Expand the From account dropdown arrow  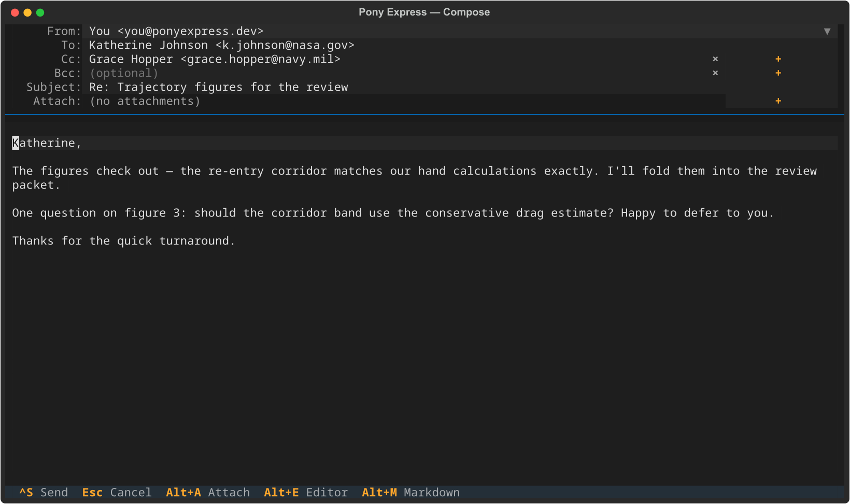click(x=827, y=32)
